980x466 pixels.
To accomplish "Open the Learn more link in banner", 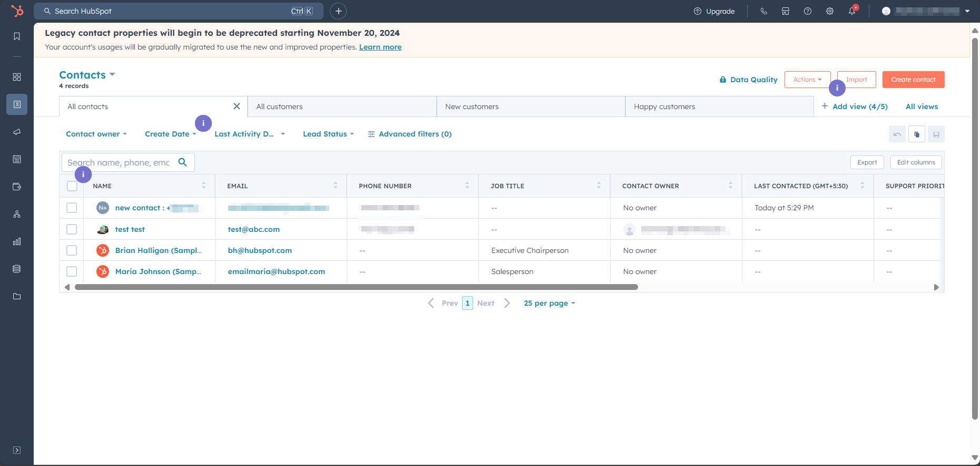I will pyautogui.click(x=380, y=47).
